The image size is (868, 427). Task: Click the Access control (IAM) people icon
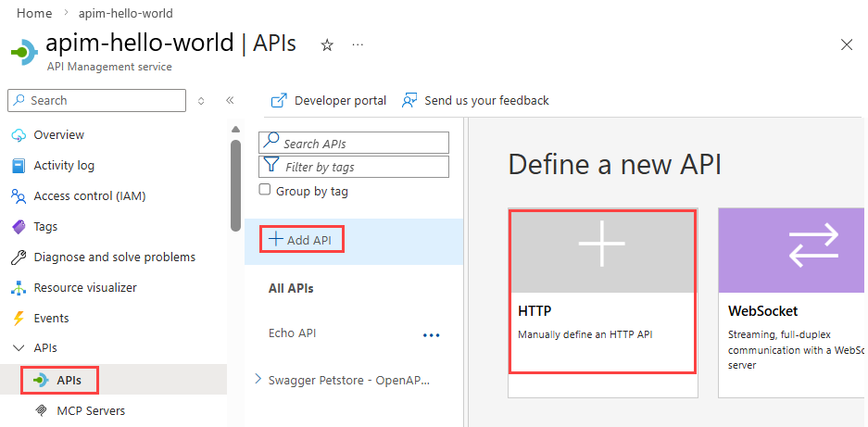[19, 196]
